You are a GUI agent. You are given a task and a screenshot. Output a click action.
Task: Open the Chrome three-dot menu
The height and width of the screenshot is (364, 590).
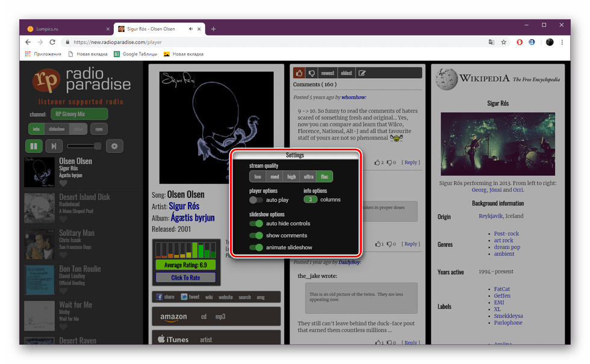562,42
